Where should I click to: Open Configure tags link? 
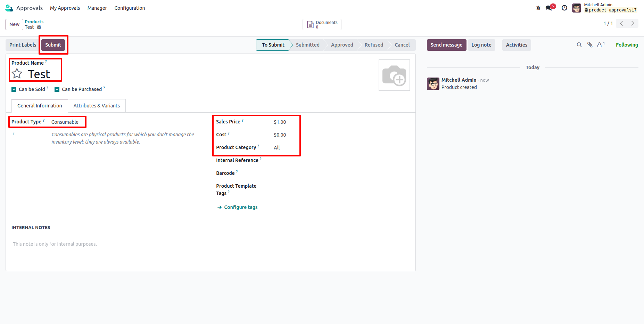tap(238, 207)
